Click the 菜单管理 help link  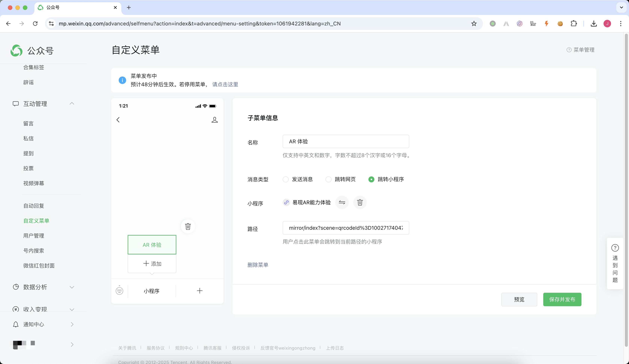tap(584, 50)
